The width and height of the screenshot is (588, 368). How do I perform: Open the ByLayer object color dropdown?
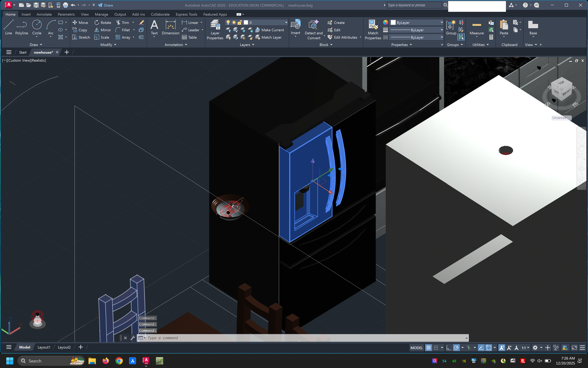(x=417, y=22)
